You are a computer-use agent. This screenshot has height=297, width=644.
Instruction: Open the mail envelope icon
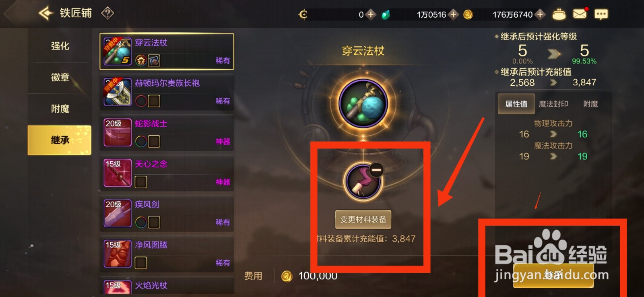coord(580,14)
